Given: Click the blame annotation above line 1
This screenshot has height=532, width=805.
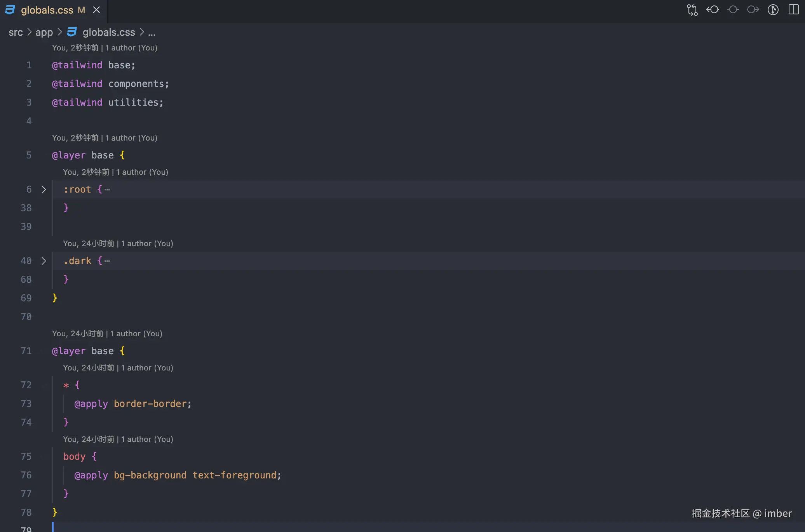Looking at the screenshot, I should [105, 48].
